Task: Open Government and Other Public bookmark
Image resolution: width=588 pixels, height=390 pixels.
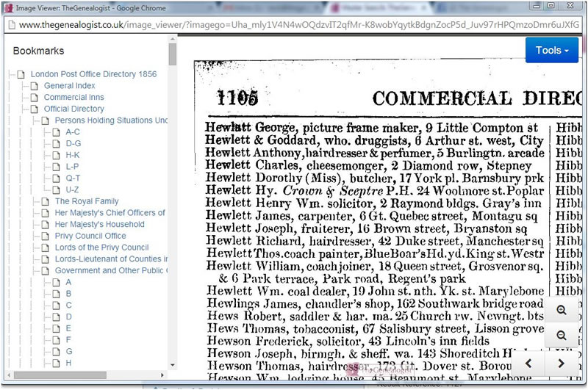Action: click(111, 270)
